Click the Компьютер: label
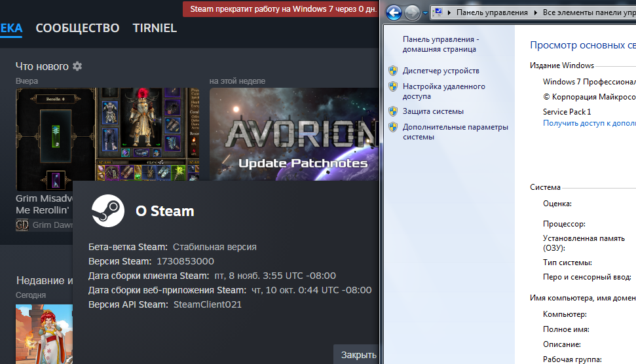Image resolution: width=636 pixels, height=364 pixels. click(565, 314)
